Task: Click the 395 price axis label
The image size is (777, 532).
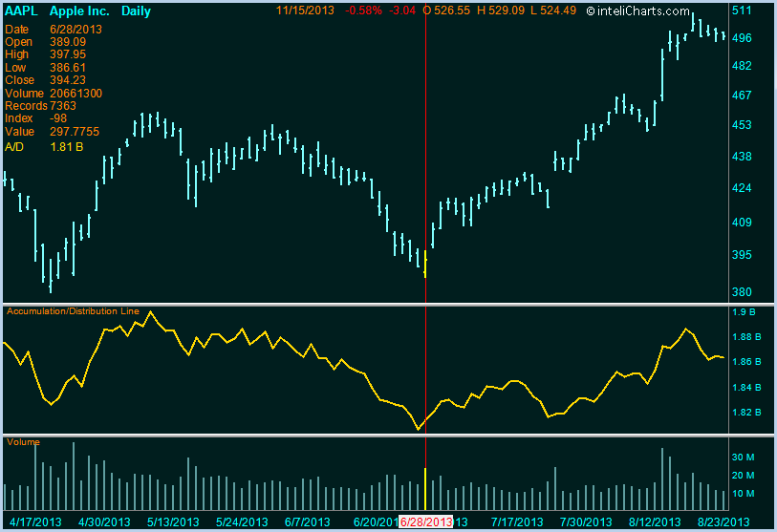Action: [x=742, y=255]
